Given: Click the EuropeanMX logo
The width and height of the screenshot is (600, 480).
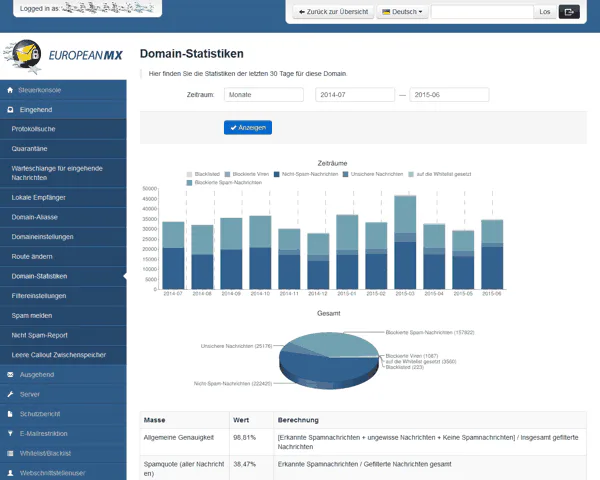Looking at the screenshot, I should 63,56.
